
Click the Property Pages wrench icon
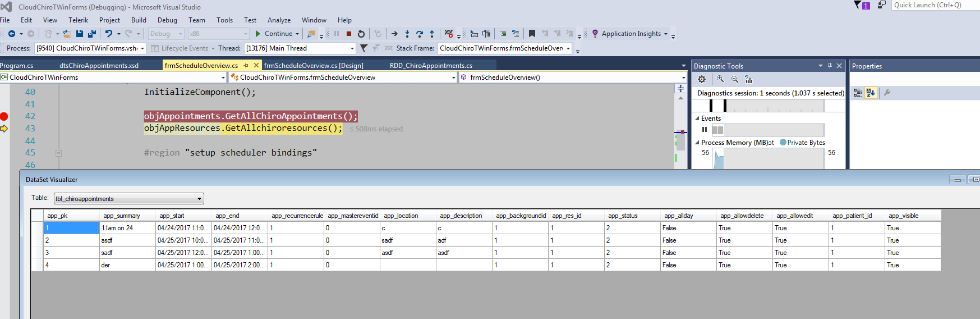(887, 93)
